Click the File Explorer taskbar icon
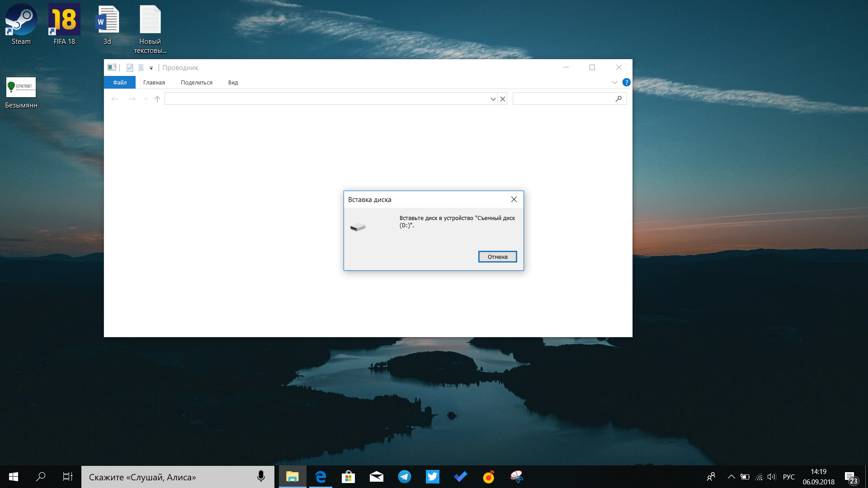This screenshot has height=488, width=868. click(x=292, y=477)
